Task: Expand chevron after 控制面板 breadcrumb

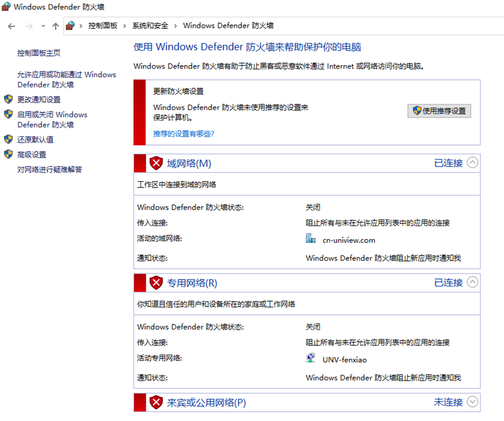Action: [125, 26]
